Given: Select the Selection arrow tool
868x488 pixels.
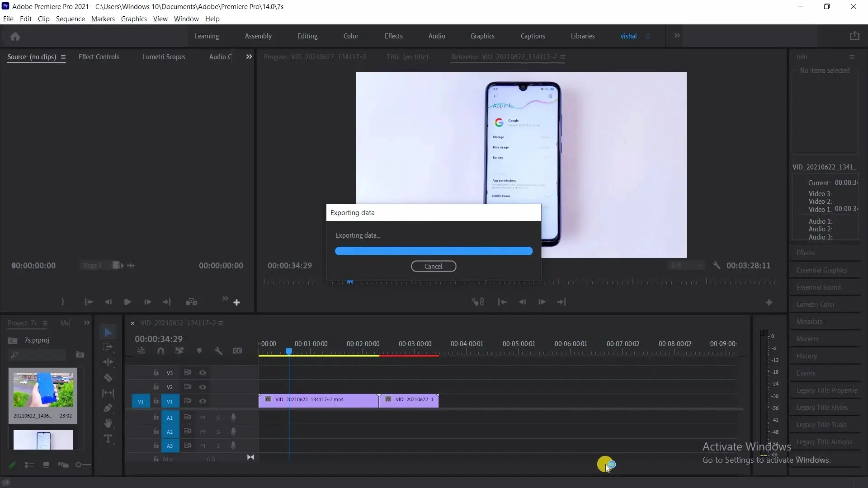Looking at the screenshot, I should click(108, 332).
